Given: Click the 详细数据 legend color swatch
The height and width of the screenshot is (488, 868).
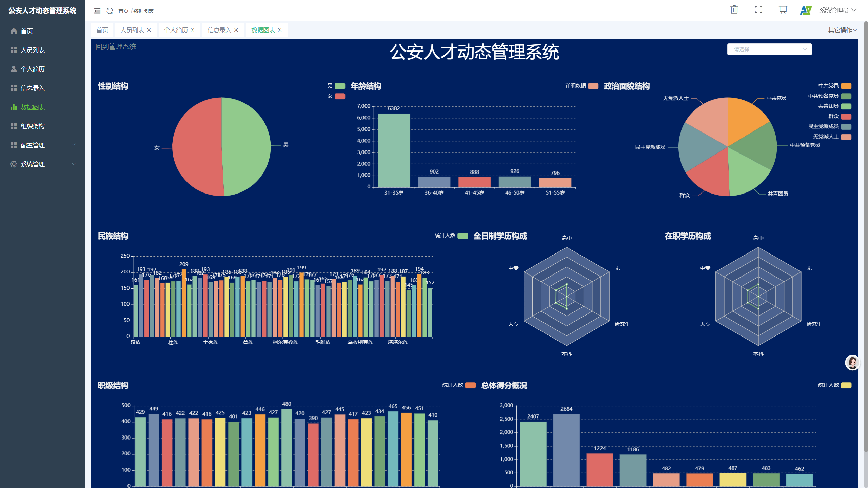Looking at the screenshot, I should coord(593,86).
